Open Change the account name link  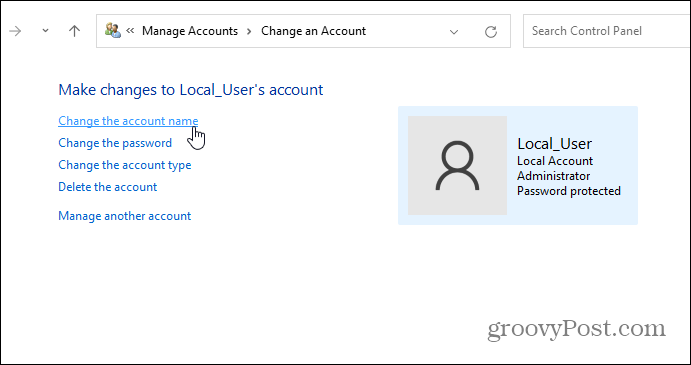(128, 121)
